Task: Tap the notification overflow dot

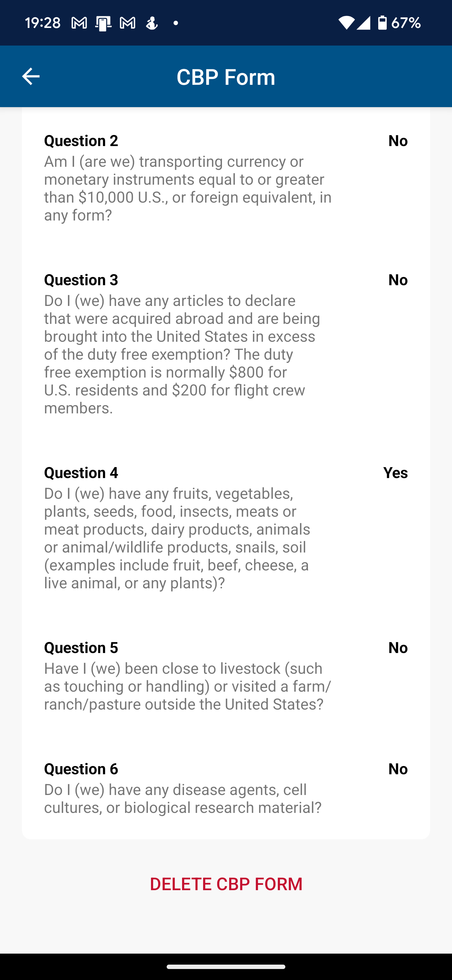Action: pyautogui.click(x=176, y=23)
